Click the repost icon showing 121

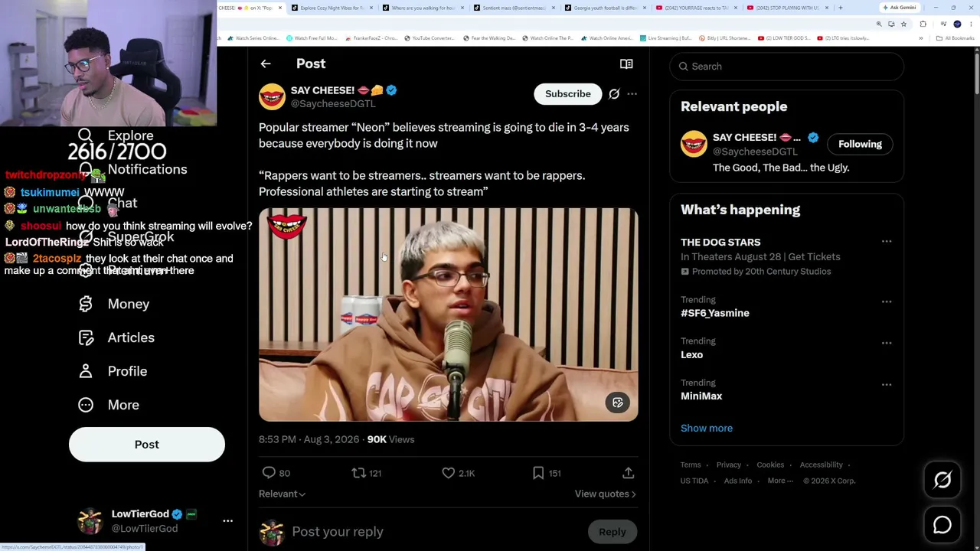point(358,473)
